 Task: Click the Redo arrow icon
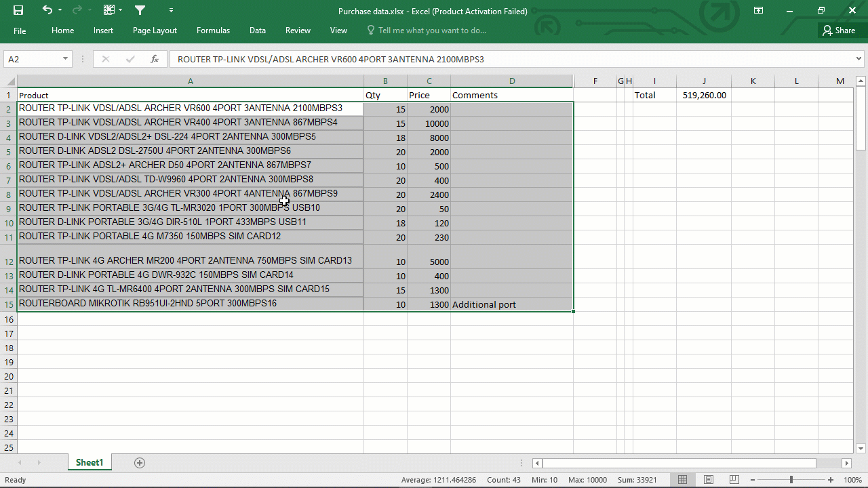[77, 10]
